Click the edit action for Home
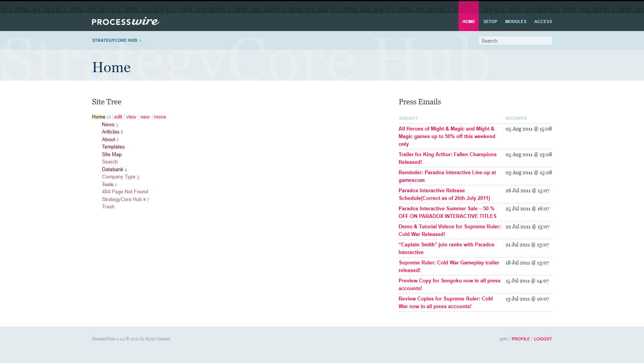Screen dimensions: 644x363 [x=118, y=117]
